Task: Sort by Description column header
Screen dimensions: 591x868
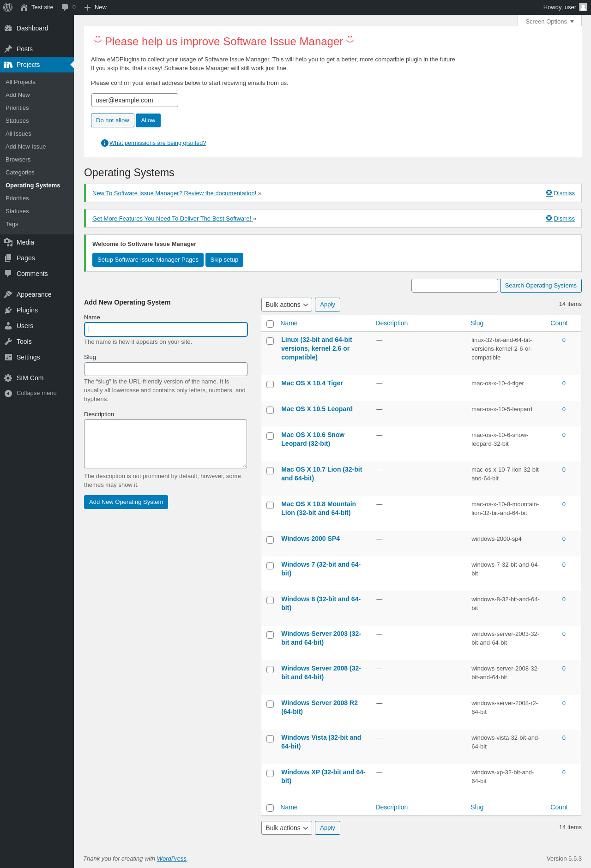Action: (x=392, y=323)
